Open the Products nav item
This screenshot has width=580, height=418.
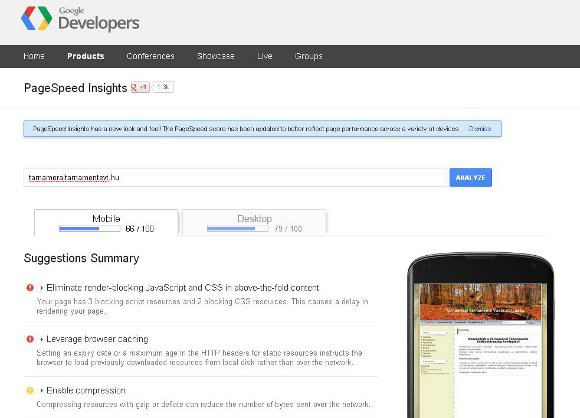tap(85, 56)
